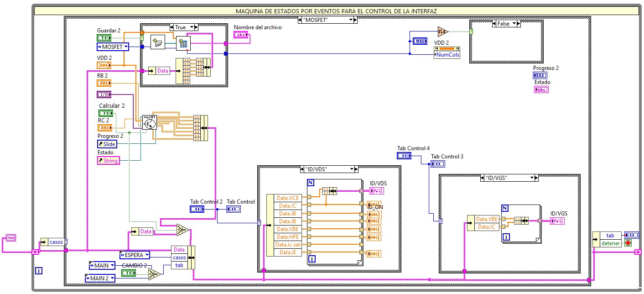Select the Calcular 2 boolean terminal
644x294 pixels.
(106, 113)
